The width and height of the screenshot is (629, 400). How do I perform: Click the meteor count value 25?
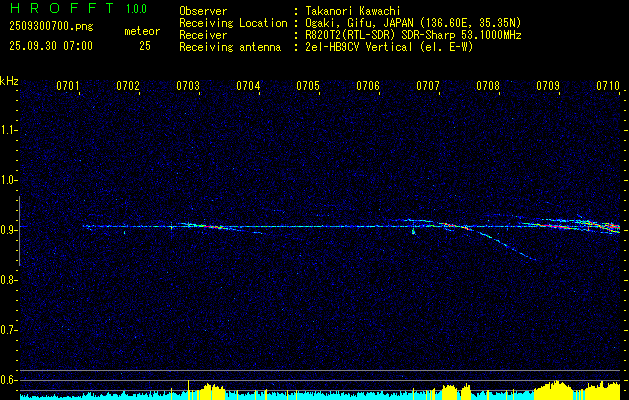[x=145, y=46]
